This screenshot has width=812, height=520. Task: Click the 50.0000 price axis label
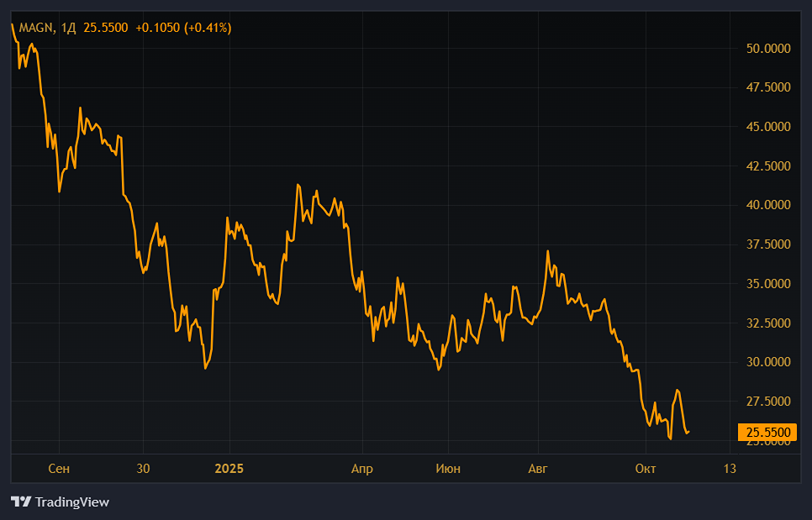(x=768, y=49)
